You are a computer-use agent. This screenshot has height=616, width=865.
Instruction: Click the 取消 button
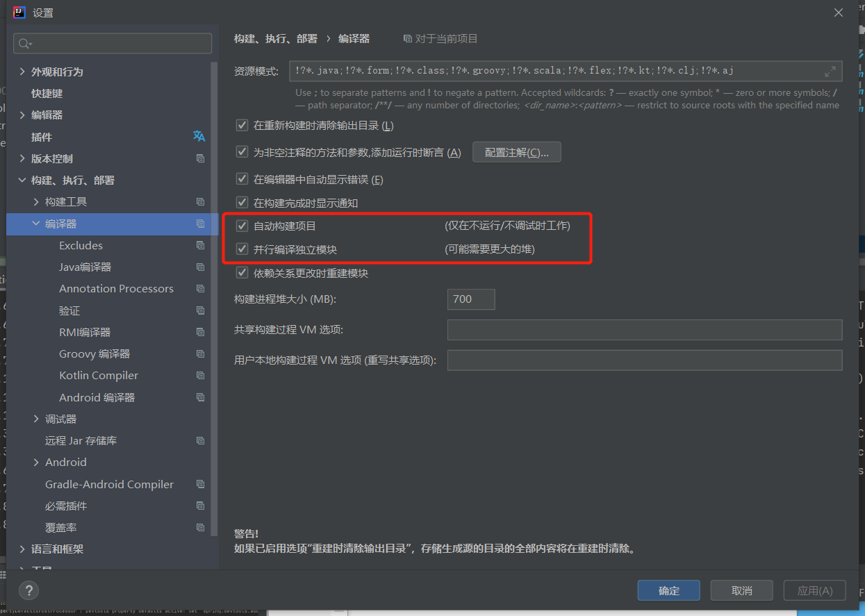click(741, 590)
